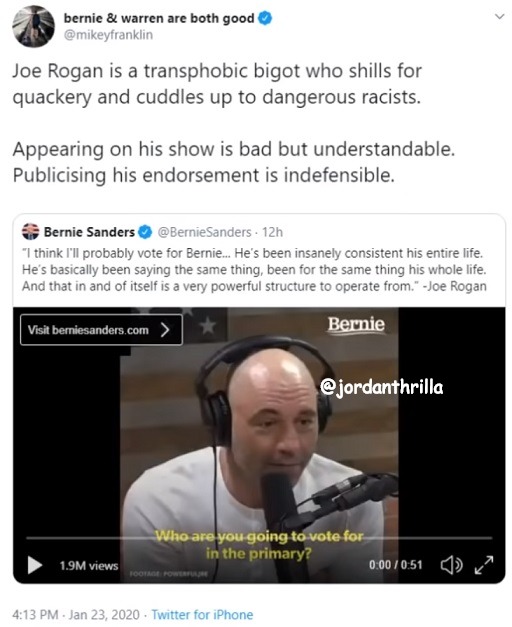Expand the video to fullscreen

[x=484, y=565]
